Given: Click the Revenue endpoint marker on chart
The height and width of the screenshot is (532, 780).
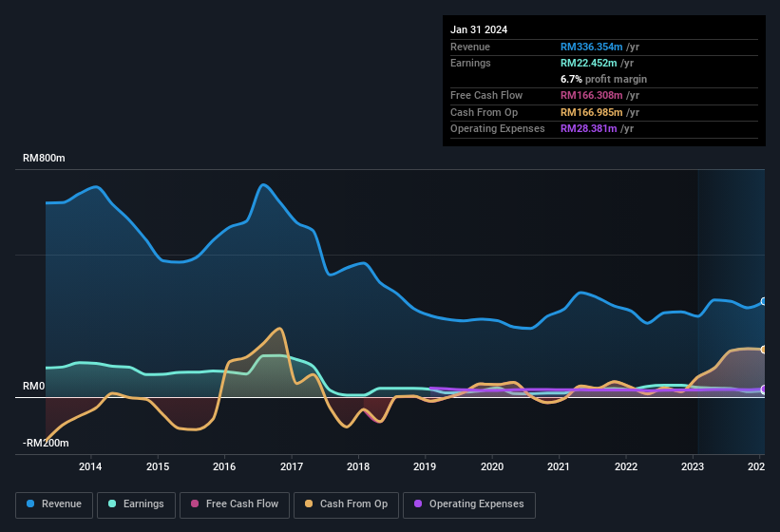Looking at the screenshot, I should [x=763, y=301].
